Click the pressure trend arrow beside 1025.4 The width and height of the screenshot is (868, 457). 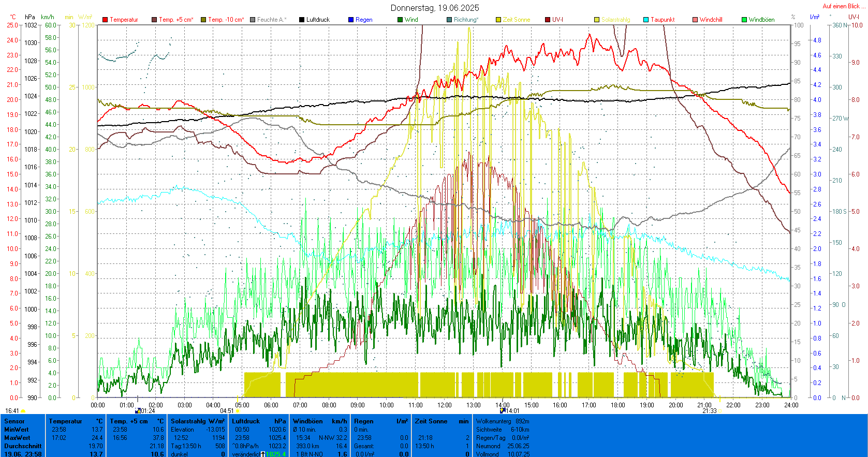(263, 454)
